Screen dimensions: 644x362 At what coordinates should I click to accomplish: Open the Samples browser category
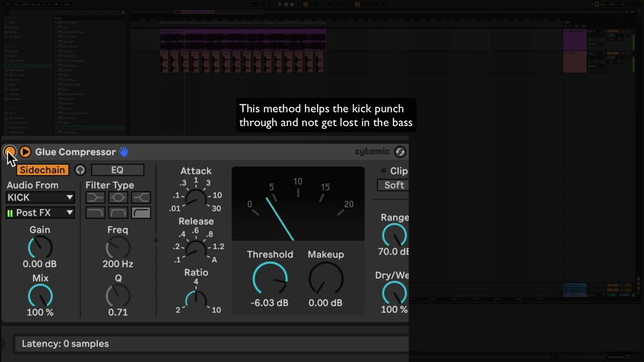point(13,89)
